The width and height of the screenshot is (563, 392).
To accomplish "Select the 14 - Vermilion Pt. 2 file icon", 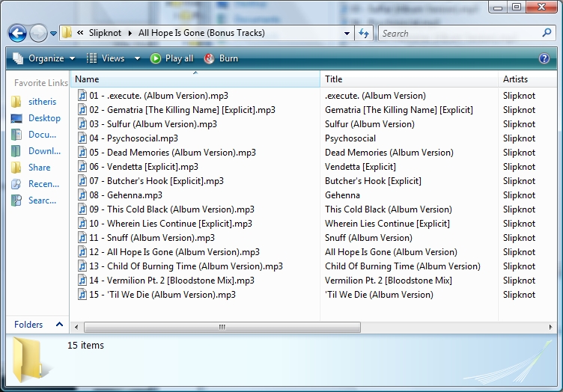I will click(x=82, y=280).
